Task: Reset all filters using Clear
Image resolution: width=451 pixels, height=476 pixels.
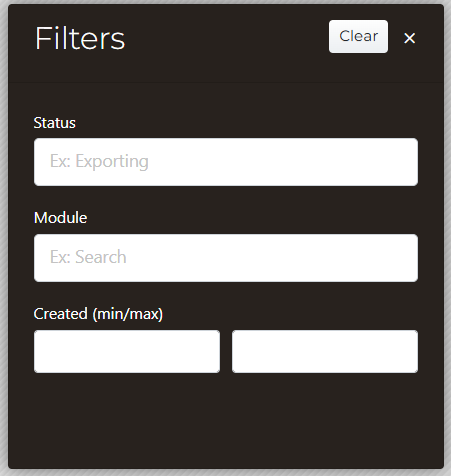Action: click(x=358, y=36)
